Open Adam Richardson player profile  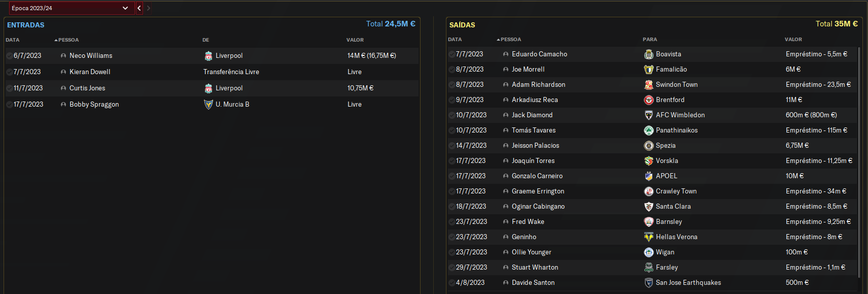point(538,85)
